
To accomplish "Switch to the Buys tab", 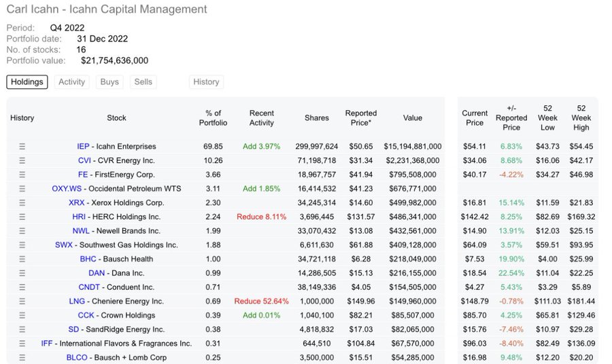I will point(109,82).
